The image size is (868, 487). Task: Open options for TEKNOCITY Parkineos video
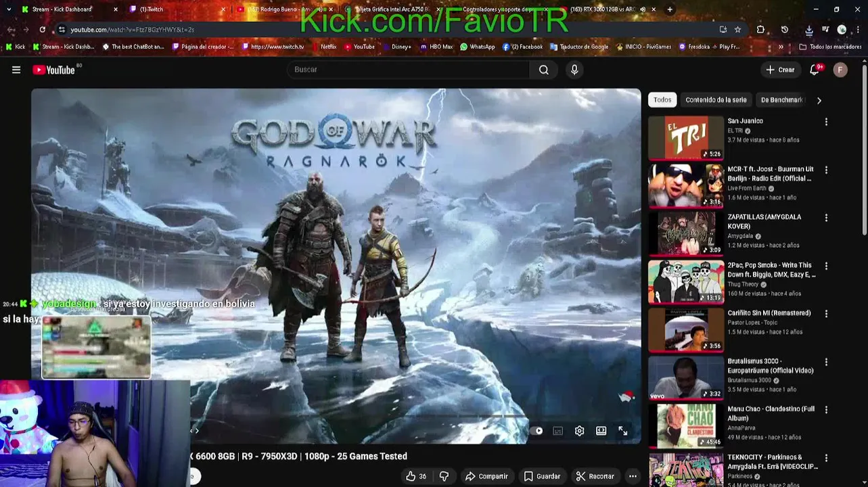point(826,459)
